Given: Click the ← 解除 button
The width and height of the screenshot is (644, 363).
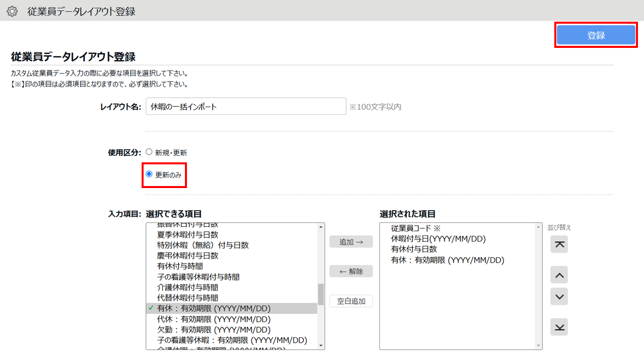Looking at the screenshot, I should (x=351, y=271).
